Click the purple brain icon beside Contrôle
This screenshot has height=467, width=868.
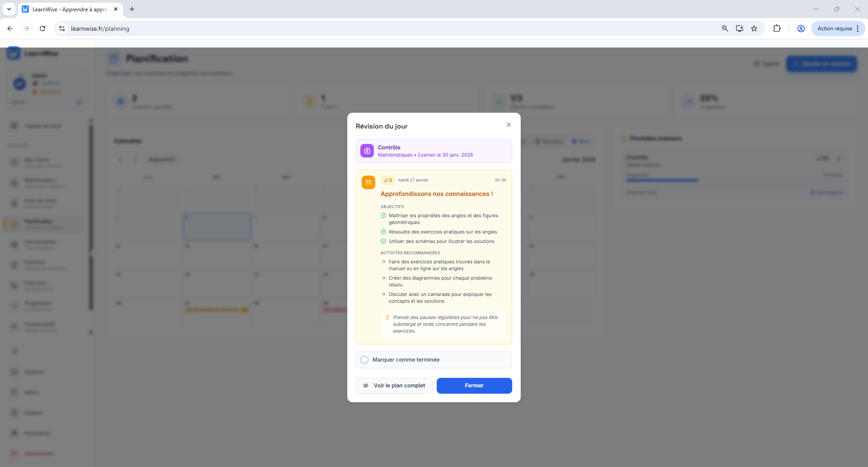[x=367, y=151]
